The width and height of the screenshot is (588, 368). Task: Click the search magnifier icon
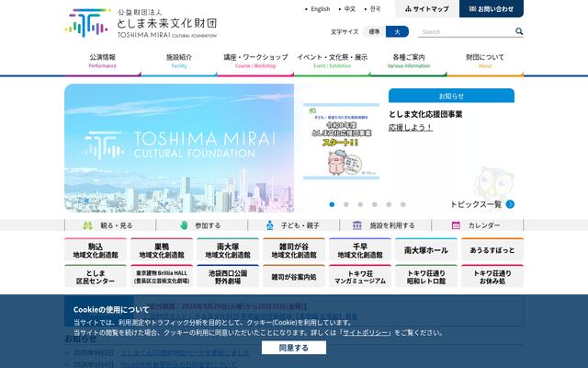pyautogui.click(x=518, y=31)
